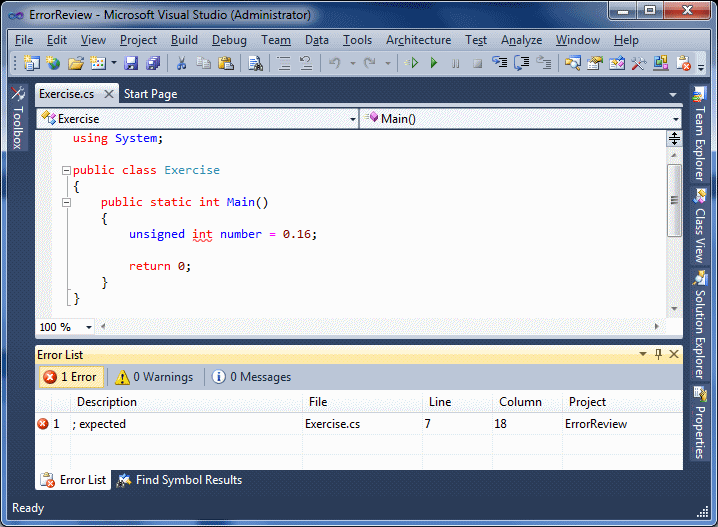Open Properties Window toolbar icon
Screen dimensions: 718x527
pyautogui.click(x=594, y=63)
